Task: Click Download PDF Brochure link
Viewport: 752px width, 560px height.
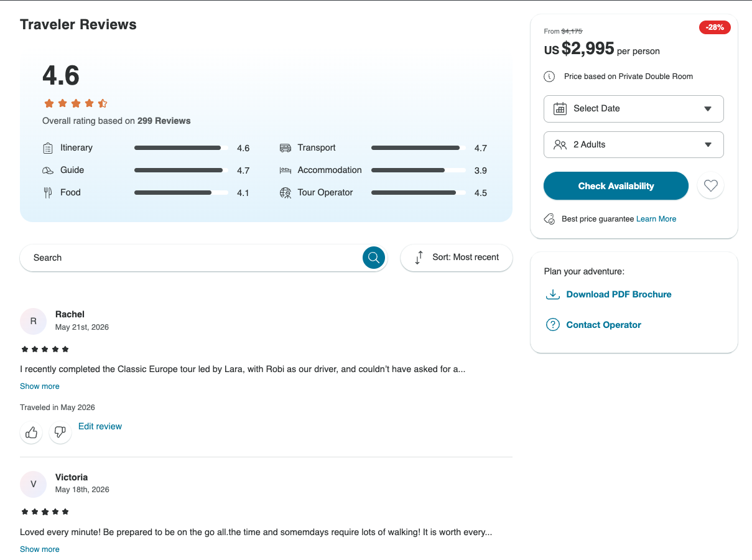Action: click(619, 294)
